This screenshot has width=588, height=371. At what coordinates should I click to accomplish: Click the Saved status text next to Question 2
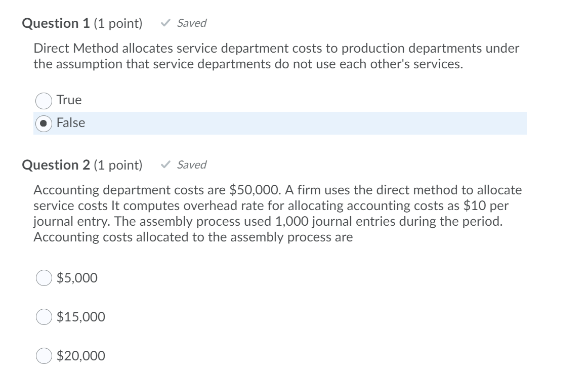pos(193,164)
